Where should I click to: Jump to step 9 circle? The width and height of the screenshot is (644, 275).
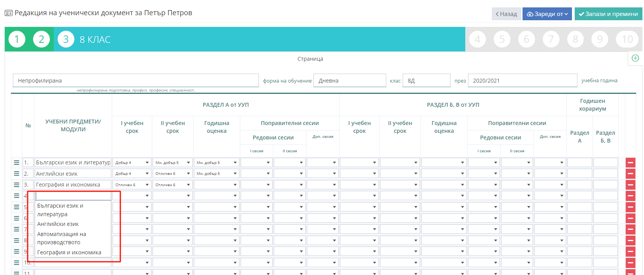click(x=600, y=39)
